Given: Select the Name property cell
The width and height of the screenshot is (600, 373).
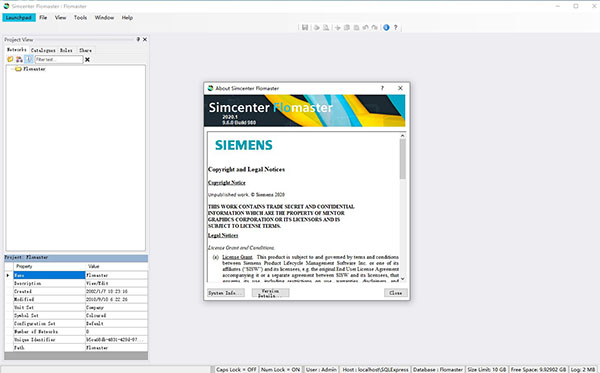Looking at the screenshot, I should coord(49,275).
